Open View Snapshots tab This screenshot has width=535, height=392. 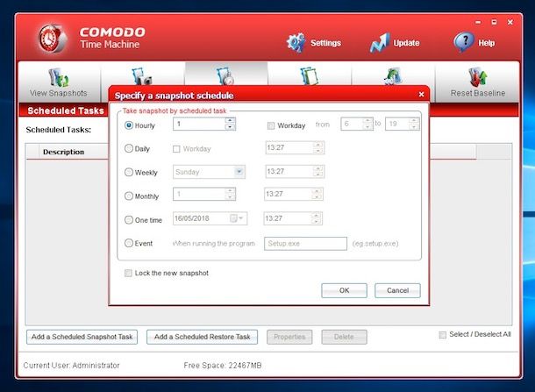tap(59, 82)
